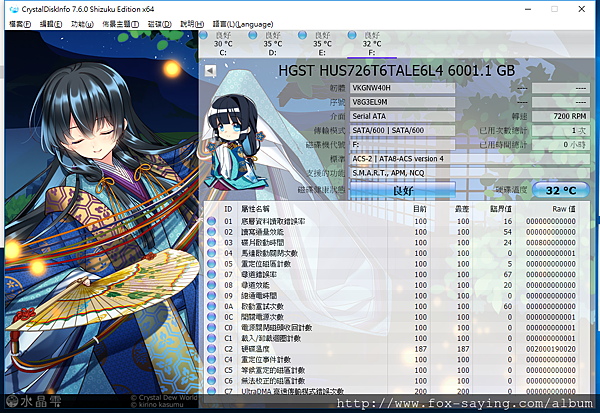Click the SATA/600 transfer mode field

coord(403,130)
